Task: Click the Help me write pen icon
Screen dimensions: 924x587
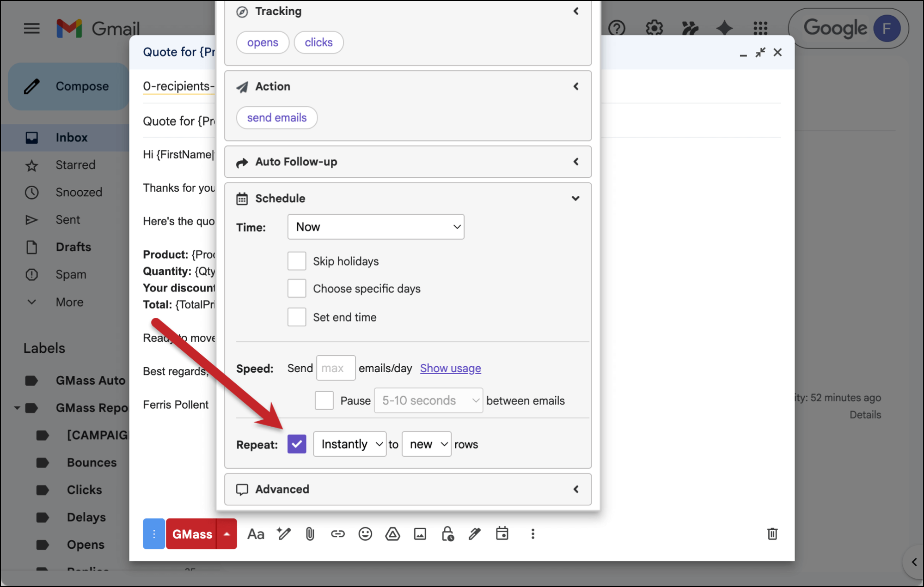Action: pyautogui.click(x=283, y=534)
